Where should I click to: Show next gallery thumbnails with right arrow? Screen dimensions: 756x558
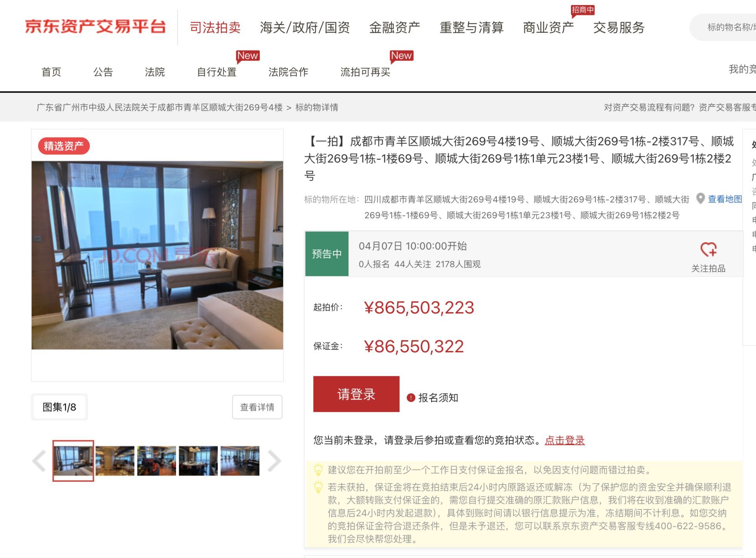pyautogui.click(x=274, y=461)
